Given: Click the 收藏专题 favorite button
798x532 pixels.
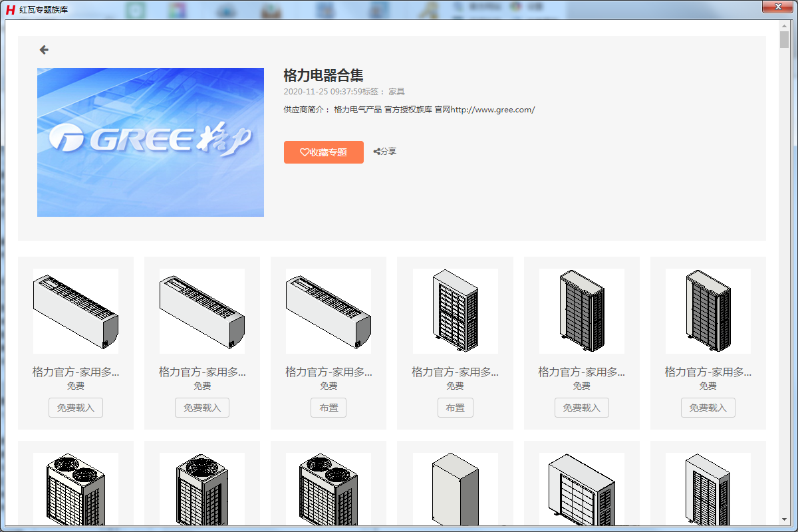Looking at the screenshot, I should point(323,152).
